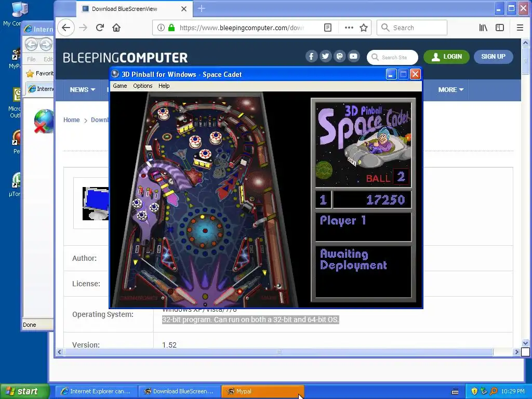Click the green LOGIN button

[446, 57]
